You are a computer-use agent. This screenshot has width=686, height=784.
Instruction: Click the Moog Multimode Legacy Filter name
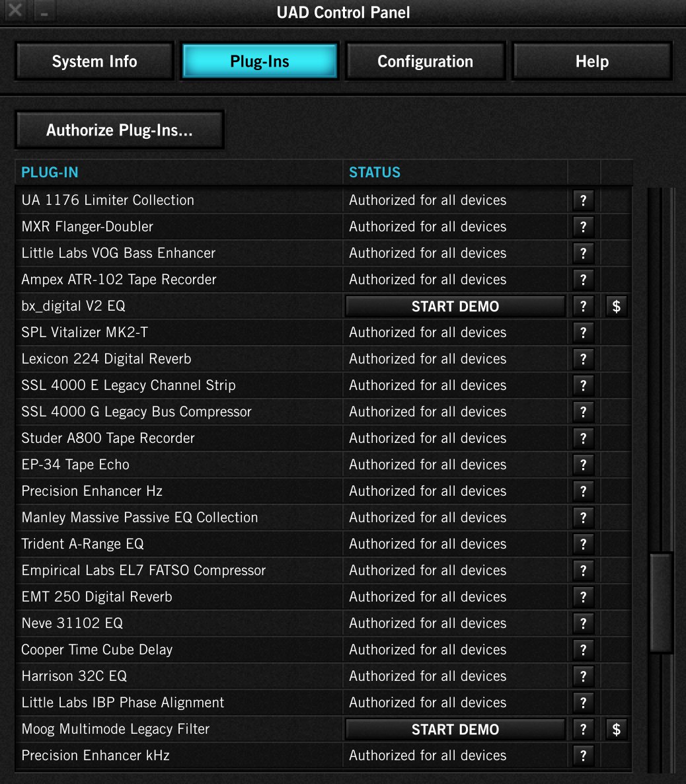coord(116,730)
